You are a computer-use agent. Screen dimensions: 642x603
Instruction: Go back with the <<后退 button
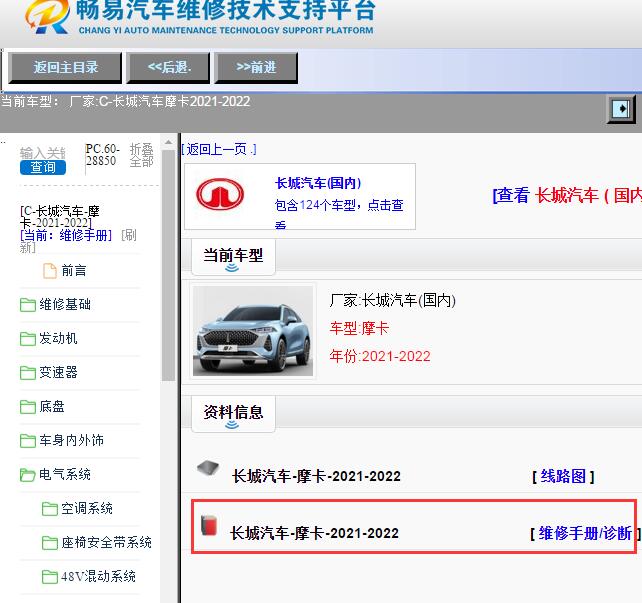pyautogui.click(x=168, y=68)
